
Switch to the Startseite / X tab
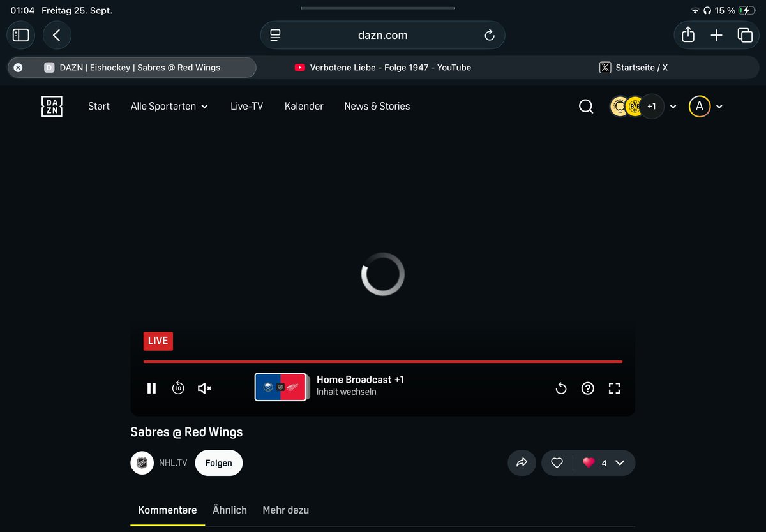[x=634, y=67]
